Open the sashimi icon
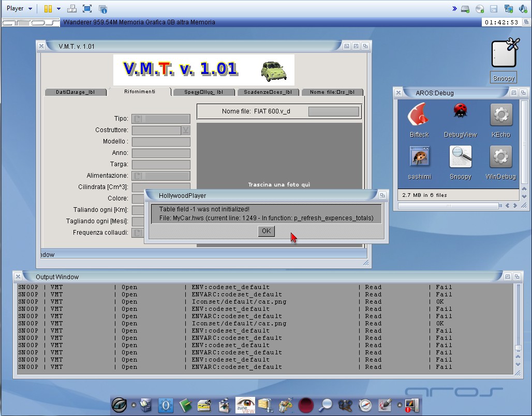 [x=419, y=157]
